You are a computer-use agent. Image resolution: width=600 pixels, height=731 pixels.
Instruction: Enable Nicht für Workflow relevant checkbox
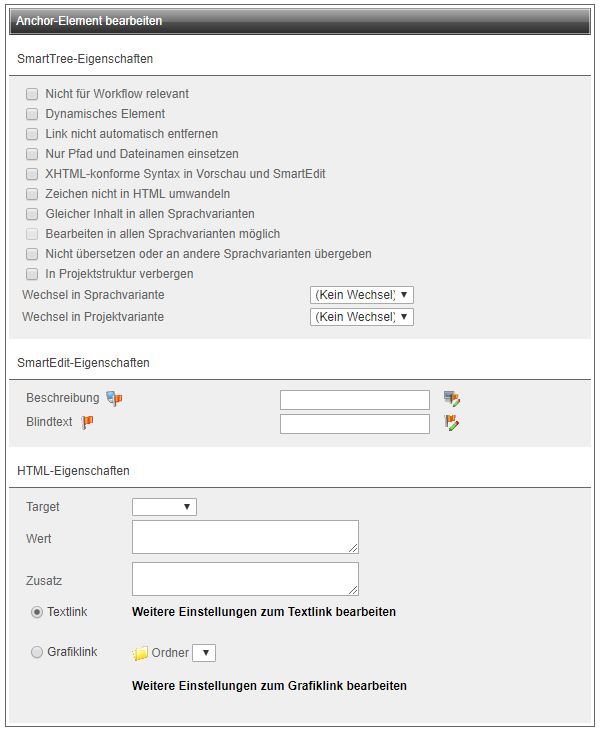click(x=32, y=94)
